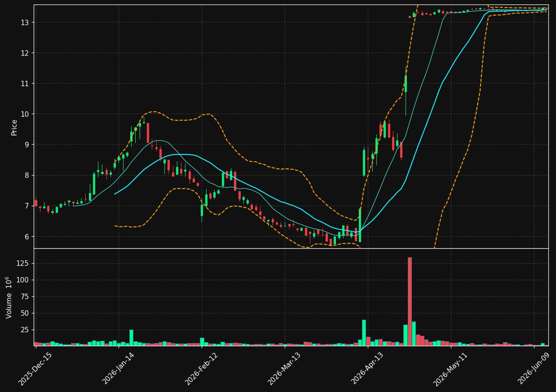This screenshot has width=556, height=392.
Task: Click the price tick label 11
Action: [x=25, y=84]
